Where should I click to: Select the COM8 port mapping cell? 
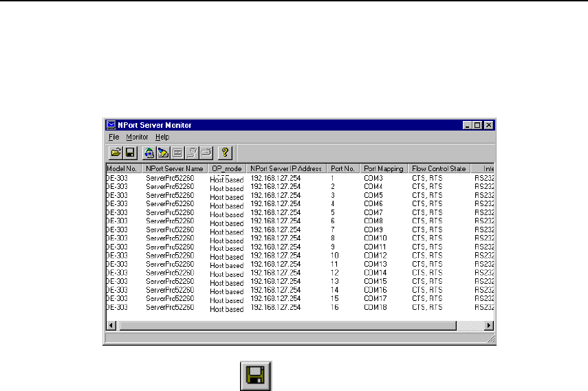(373, 221)
